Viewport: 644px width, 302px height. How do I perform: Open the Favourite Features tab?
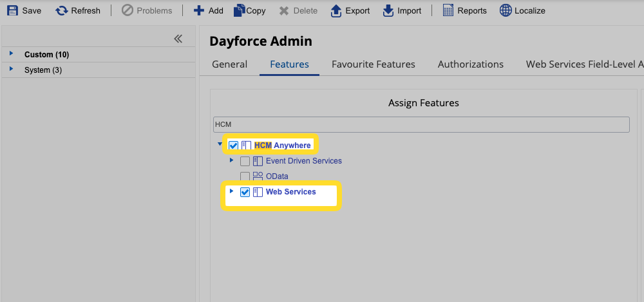point(373,64)
